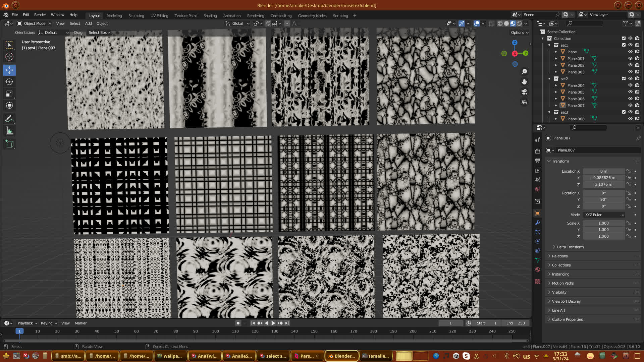The image size is (644, 362).
Task: Select the Measure tool
Action: click(9, 131)
